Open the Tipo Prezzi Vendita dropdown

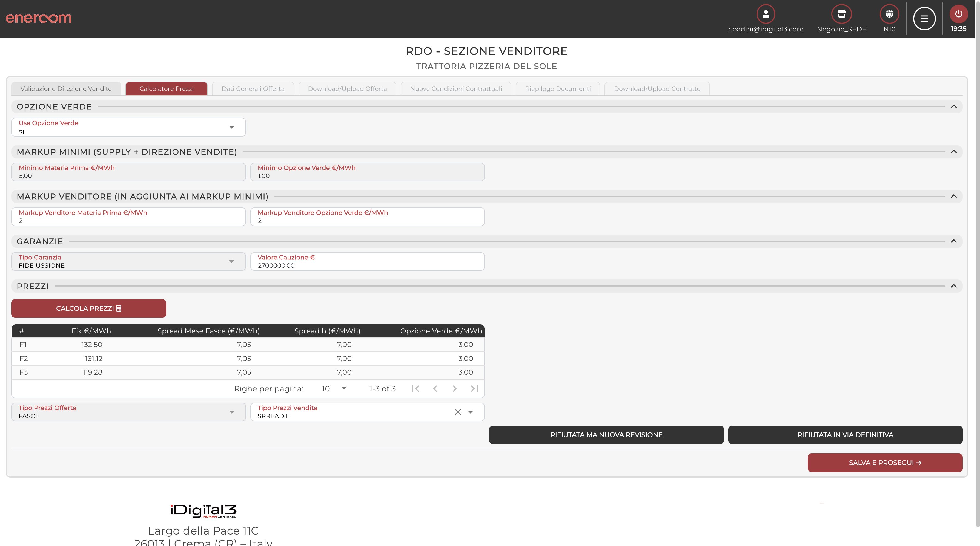[471, 412]
